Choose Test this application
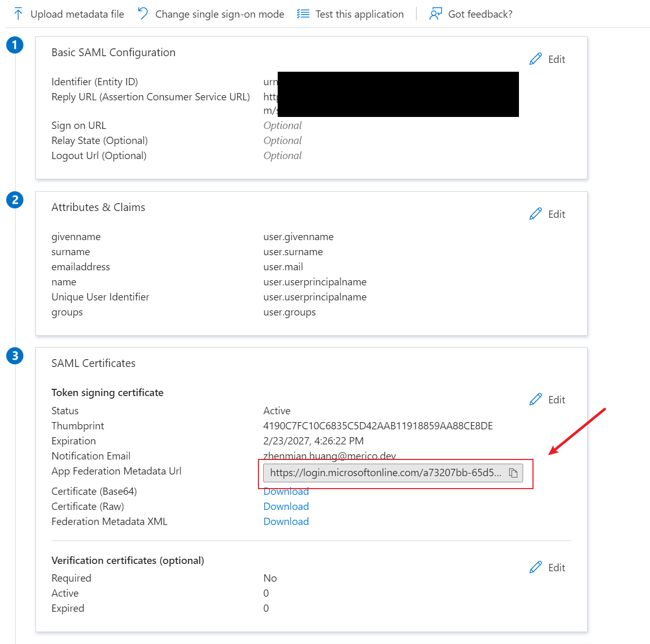 coord(359,14)
